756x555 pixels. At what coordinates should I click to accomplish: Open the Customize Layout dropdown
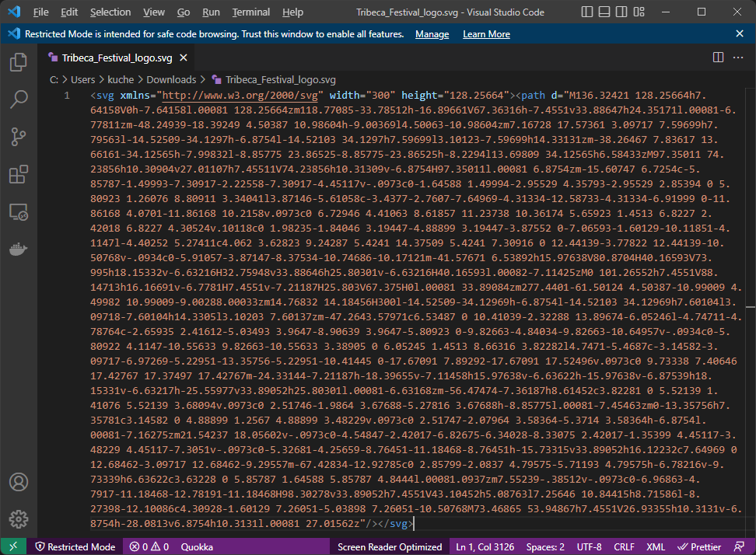tap(640, 12)
